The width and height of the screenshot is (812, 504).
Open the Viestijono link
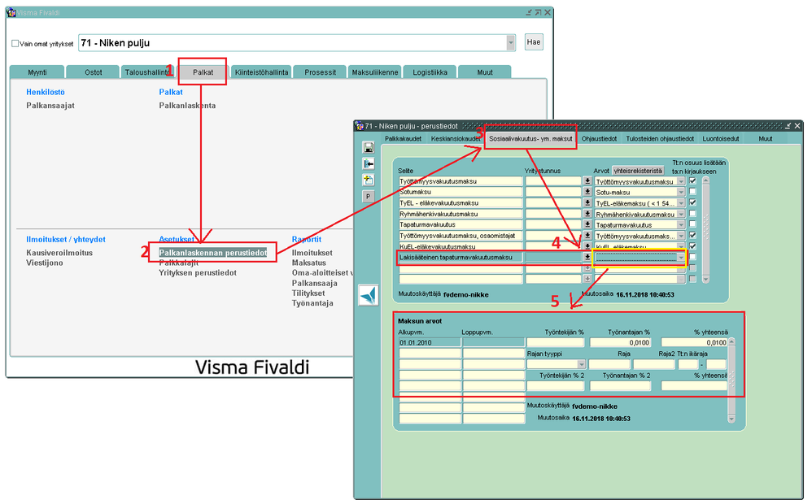coord(45,263)
